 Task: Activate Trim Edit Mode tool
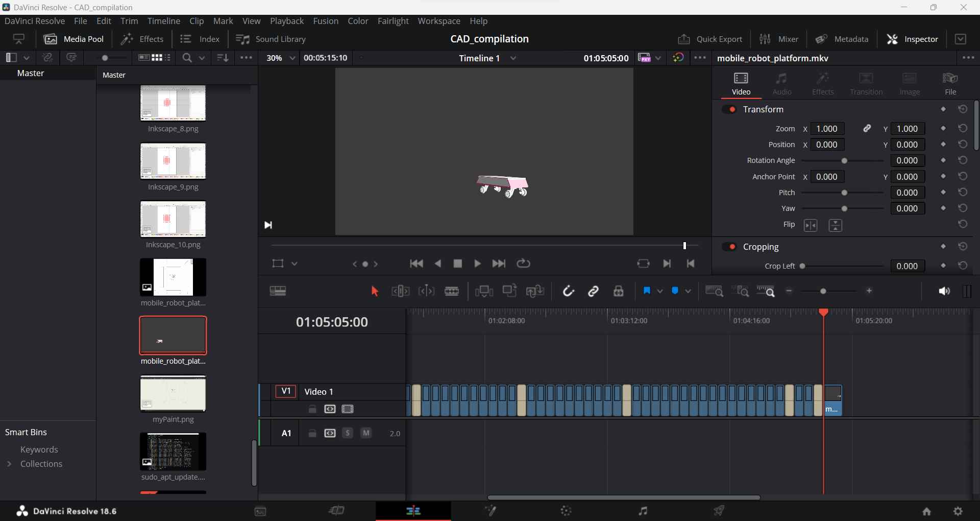pos(401,291)
